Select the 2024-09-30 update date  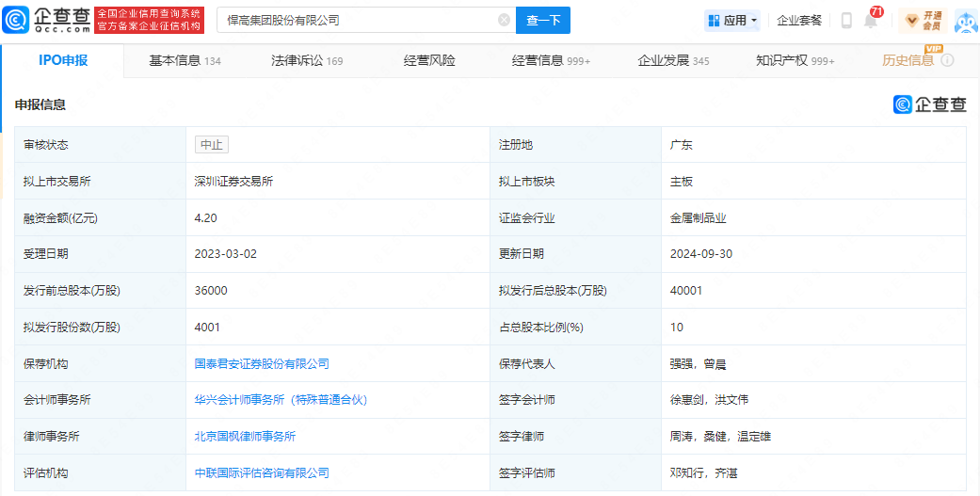[x=701, y=253]
